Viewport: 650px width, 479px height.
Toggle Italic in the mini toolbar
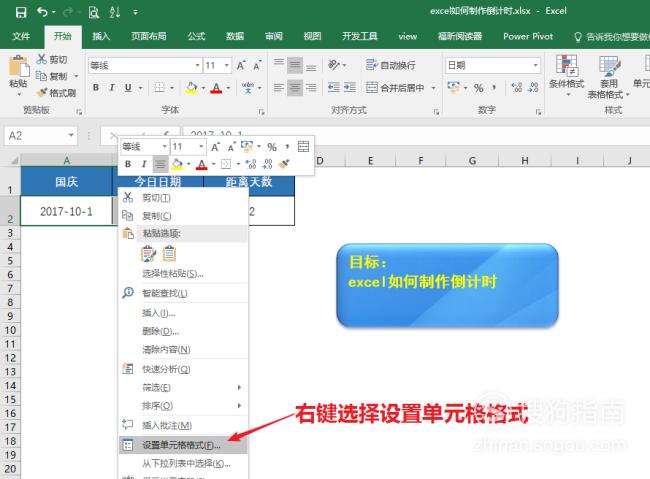[144, 164]
